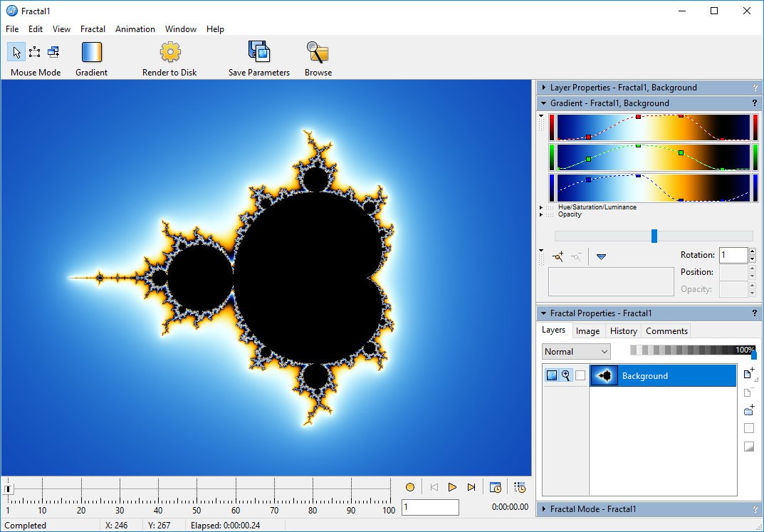Toggle the Background layer visibility icon
The width and height of the screenshot is (764, 532).
click(552, 375)
